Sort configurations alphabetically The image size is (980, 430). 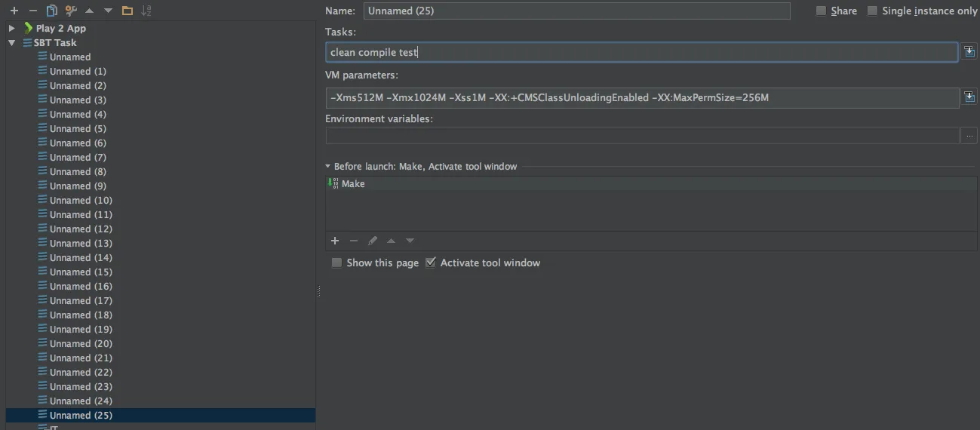146,11
